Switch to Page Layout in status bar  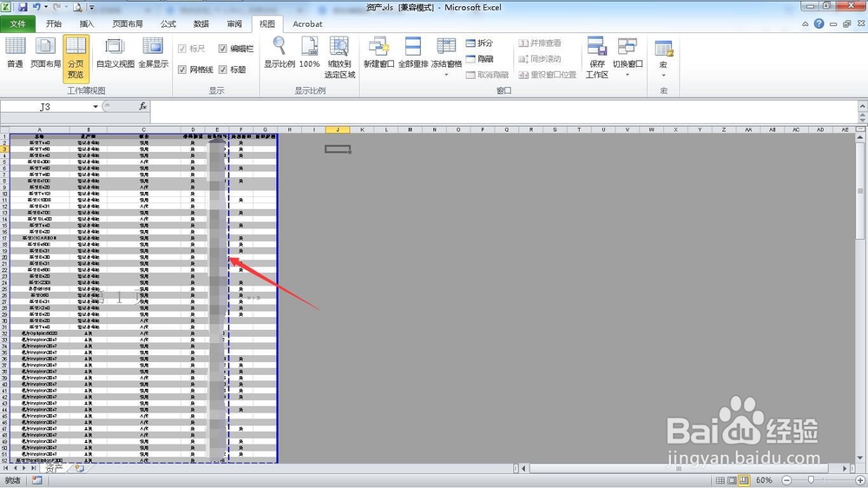732,480
